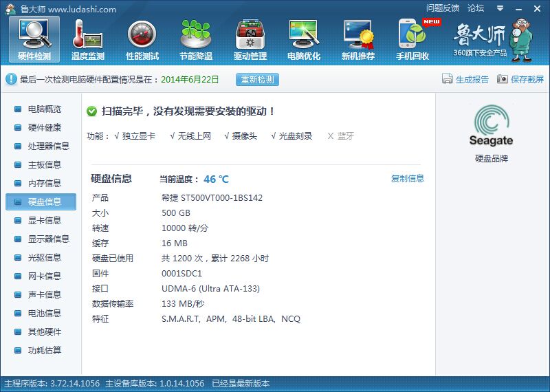Open the 问题反馈 feedback link
Viewport: 550px width, 392px height.
coord(443,8)
